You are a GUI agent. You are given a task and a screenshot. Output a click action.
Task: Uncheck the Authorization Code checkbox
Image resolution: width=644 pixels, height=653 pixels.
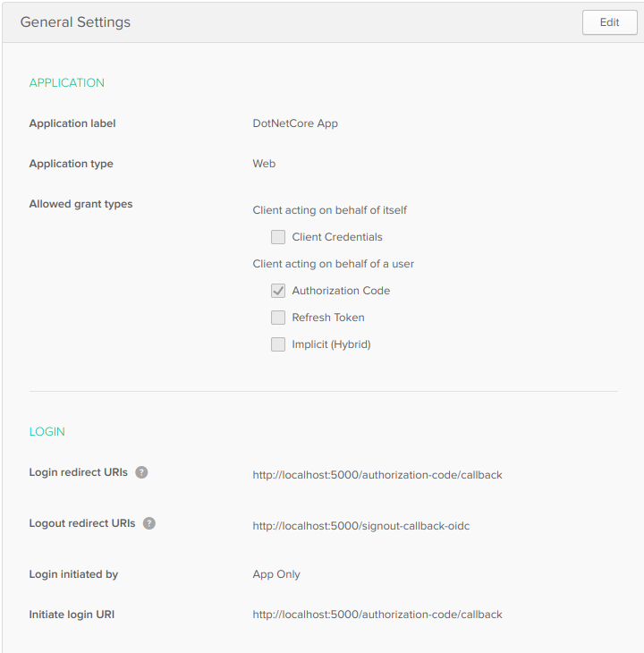(x=278, y=291)
